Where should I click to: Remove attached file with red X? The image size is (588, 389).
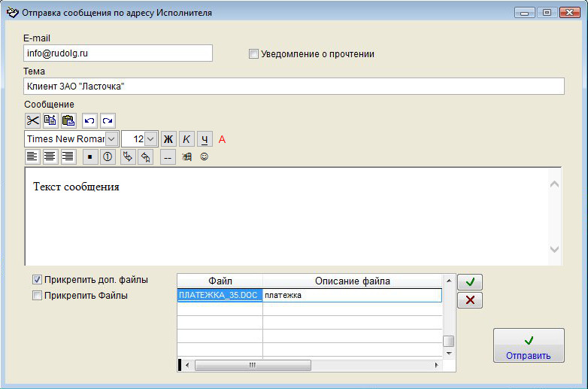(470, 299)
